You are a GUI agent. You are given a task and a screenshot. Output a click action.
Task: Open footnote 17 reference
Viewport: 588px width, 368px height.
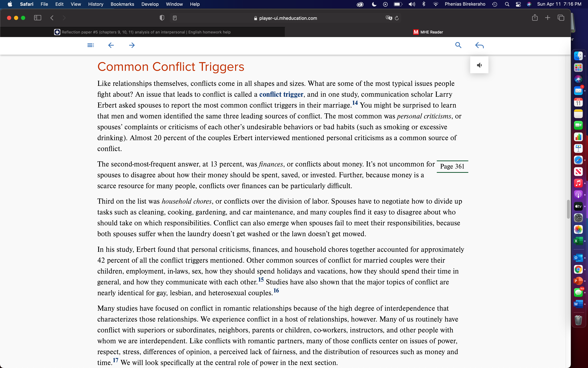[115, 360]
